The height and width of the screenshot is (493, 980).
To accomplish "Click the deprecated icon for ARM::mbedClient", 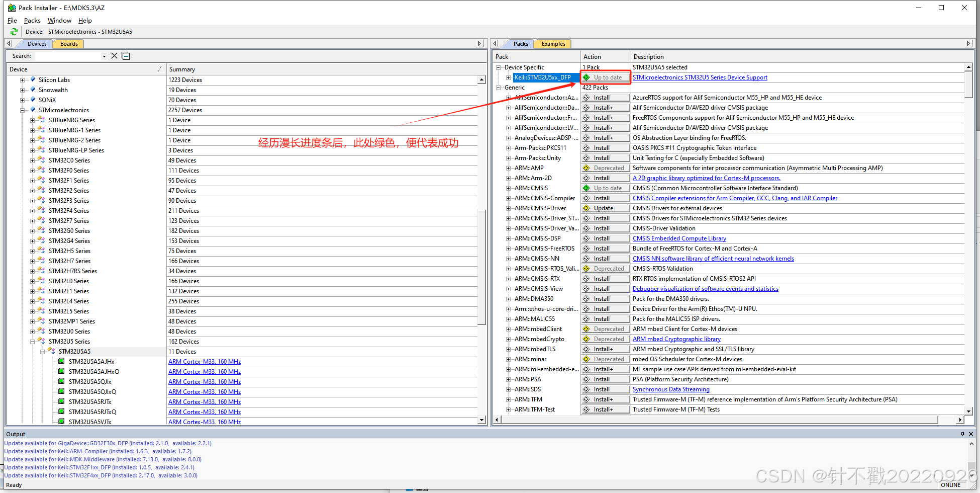I will (586, 329).
